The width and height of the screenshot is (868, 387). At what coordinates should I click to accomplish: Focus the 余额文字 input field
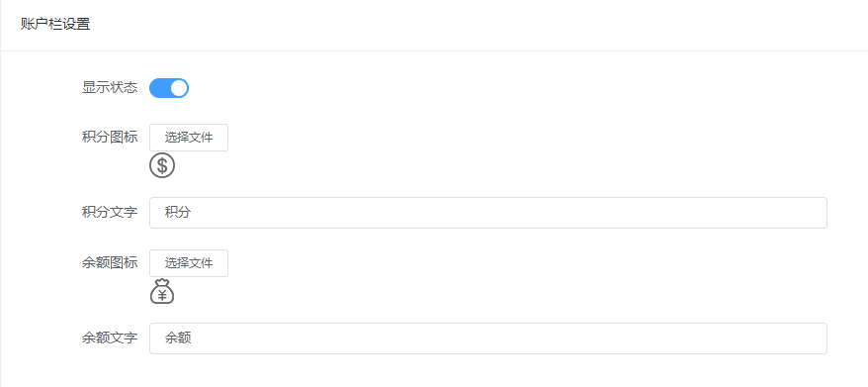pyautogui.click(x=488, y=339)
